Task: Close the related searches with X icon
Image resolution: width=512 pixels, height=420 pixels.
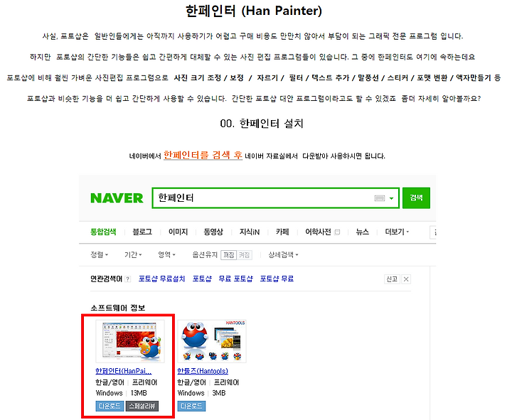Action: [x=406, y=279]
